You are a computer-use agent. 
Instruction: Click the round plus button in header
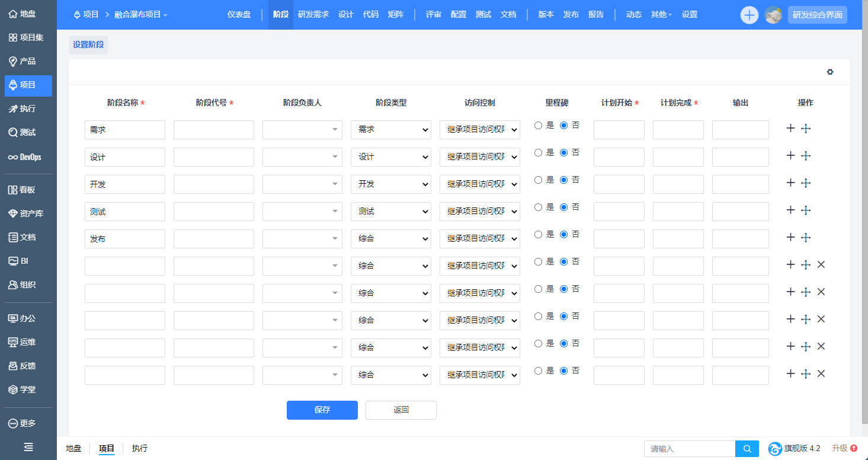[750, 15]
